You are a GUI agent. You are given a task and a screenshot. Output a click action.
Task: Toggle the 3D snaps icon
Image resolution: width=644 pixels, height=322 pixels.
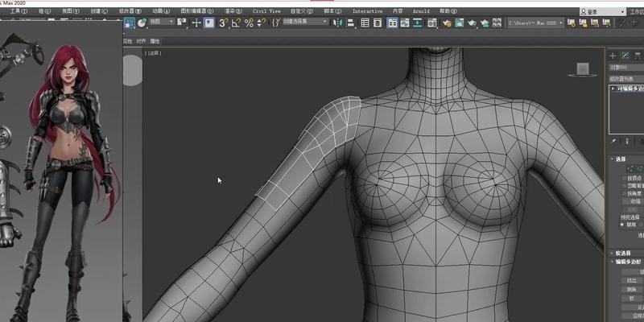coord(223,23)
